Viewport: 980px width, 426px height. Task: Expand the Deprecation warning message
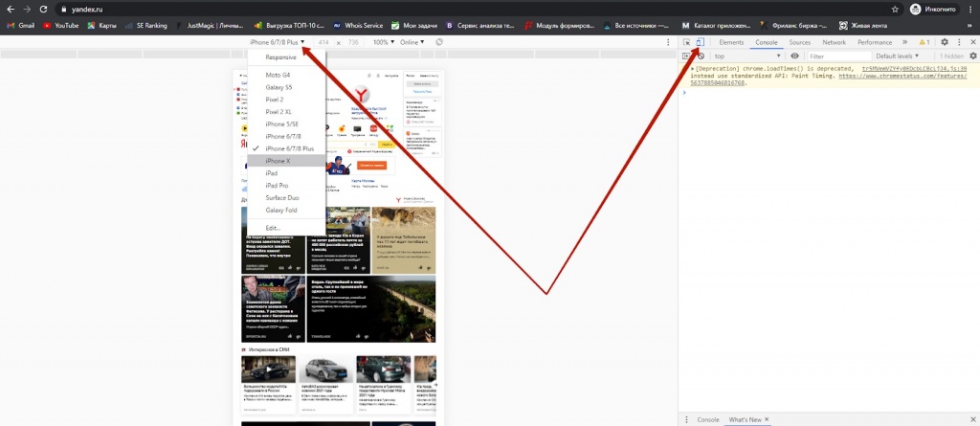point(692,69)
